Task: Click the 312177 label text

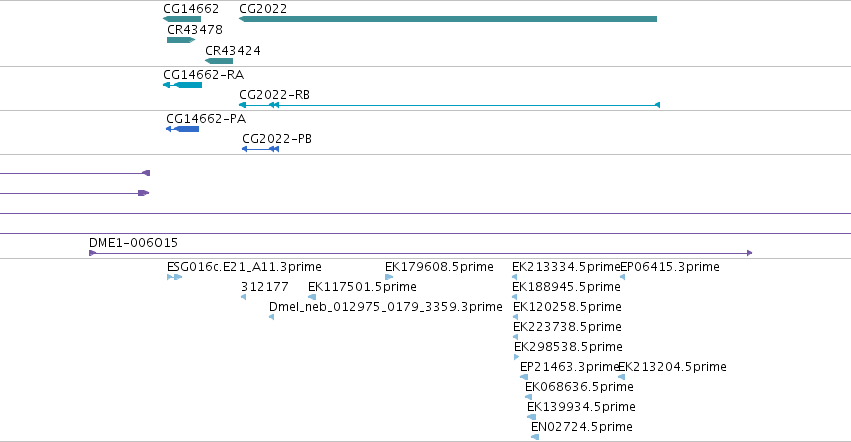Action: click(x=265, y=287)
